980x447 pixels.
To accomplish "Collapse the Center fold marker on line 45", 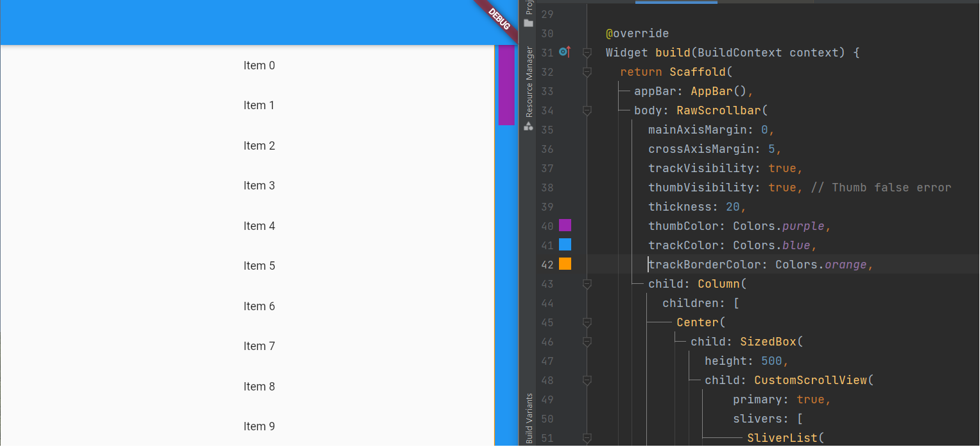I will click(587, 322).
